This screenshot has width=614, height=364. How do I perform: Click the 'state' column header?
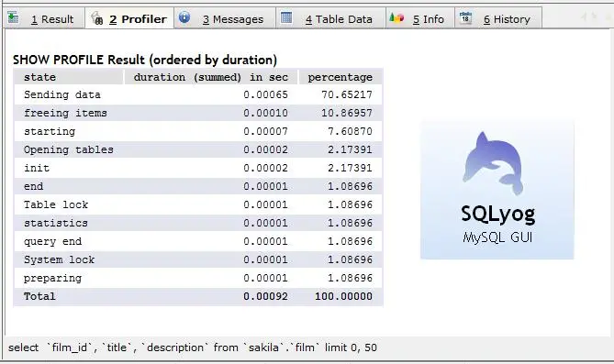tap(69, 77)
